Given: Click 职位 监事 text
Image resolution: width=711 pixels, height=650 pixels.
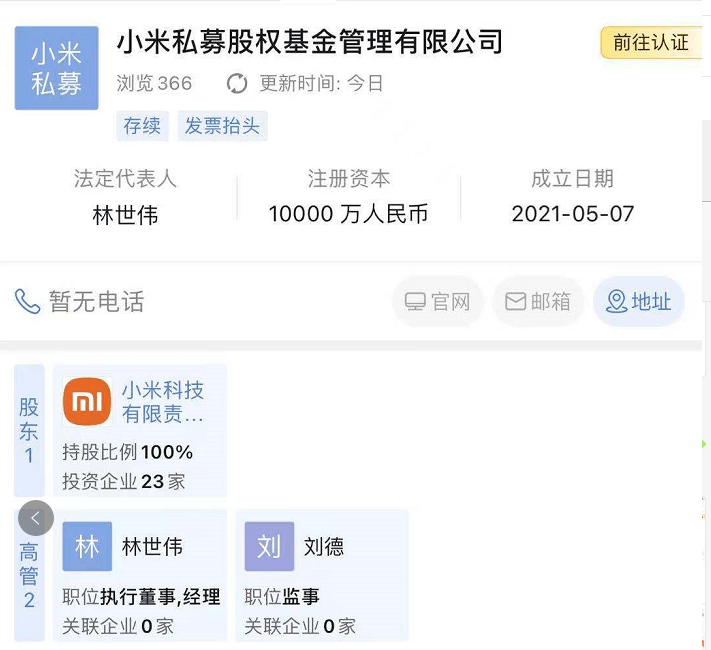Looking at the screenshot, I should point(282,597).
